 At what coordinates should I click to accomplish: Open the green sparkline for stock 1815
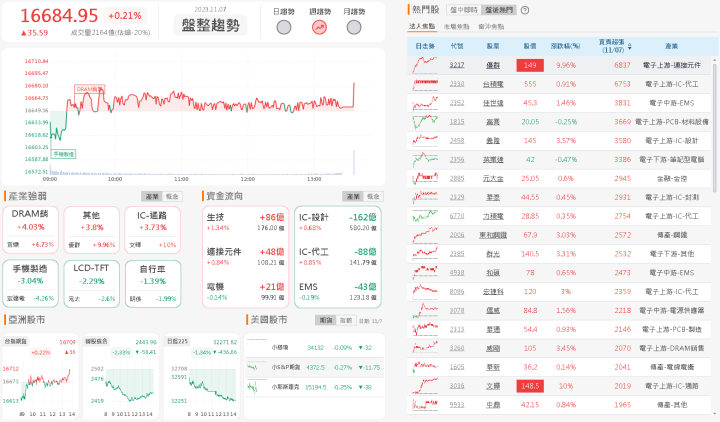[425, 122]
